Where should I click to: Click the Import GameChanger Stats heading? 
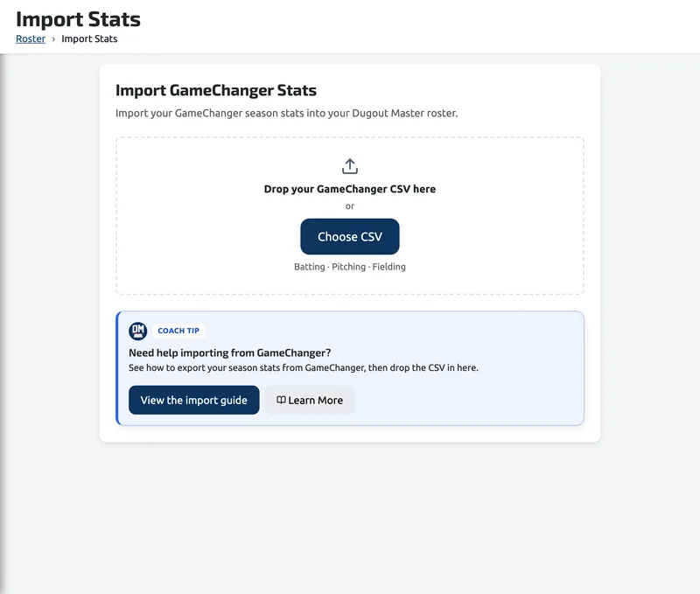[216, 90]
